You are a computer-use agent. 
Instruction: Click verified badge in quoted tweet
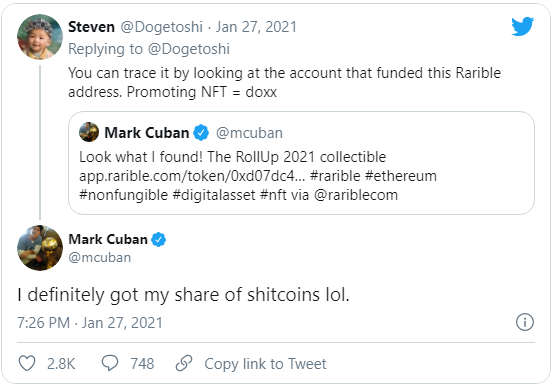point(201,133)
